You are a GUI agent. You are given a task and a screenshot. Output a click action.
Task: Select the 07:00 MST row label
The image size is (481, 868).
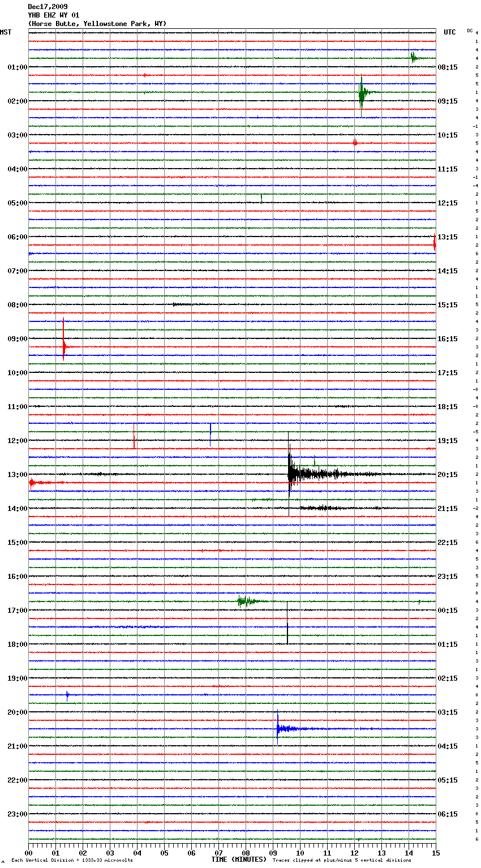click(17, 271)
